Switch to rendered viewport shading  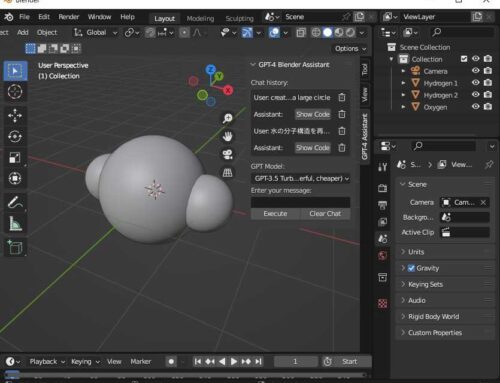tap(350, 32)
